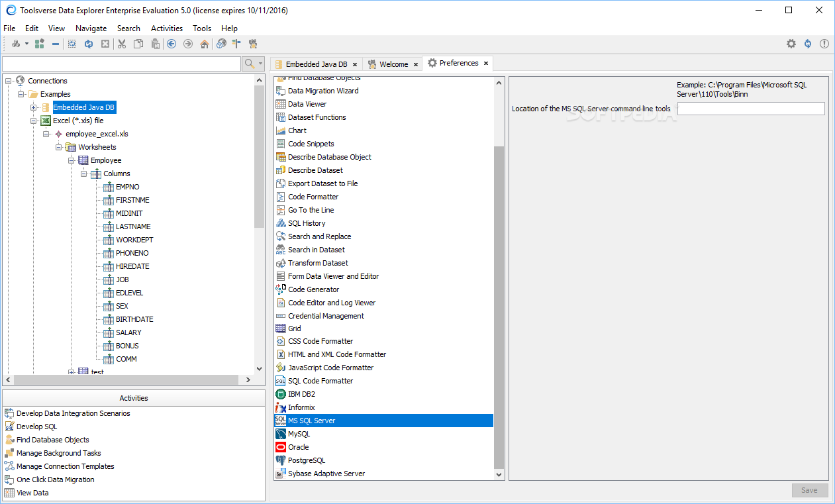Open Find Database Objects activity
The width and height of the screenshot is (835, 504).
53,440
